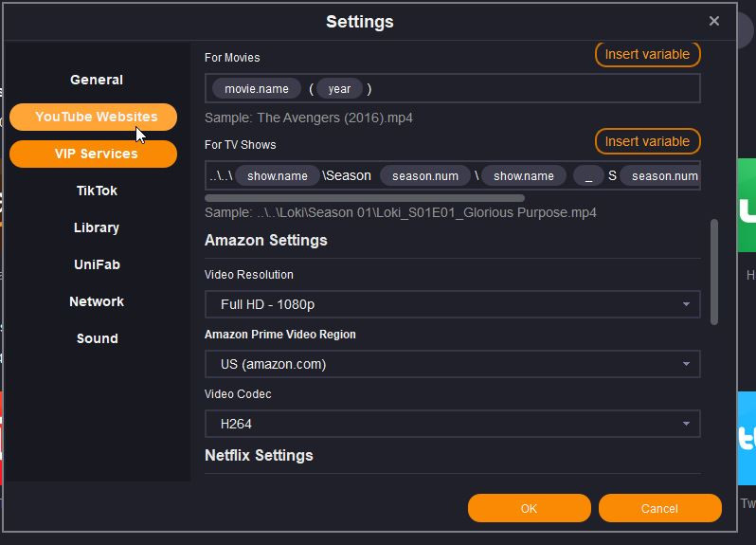Click the TV Shows pattern horizontal scrollbar
756x545 pixels.
[x=365, y=198]
